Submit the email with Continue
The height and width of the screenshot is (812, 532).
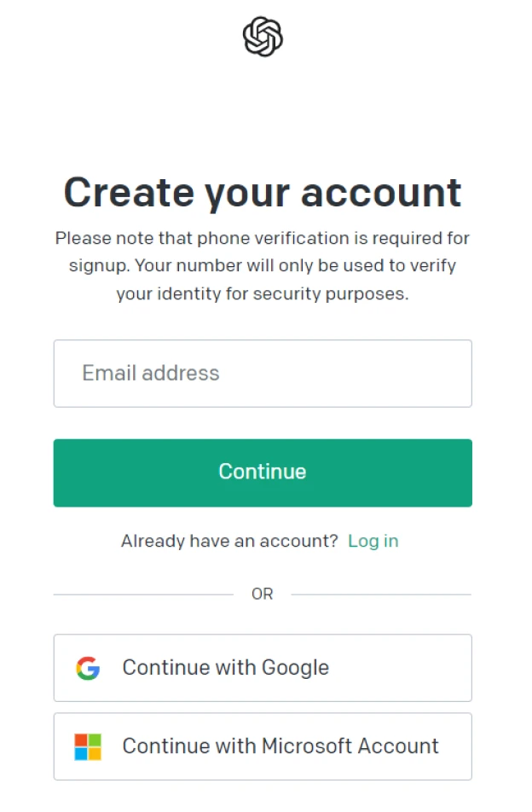click(263, 473)
